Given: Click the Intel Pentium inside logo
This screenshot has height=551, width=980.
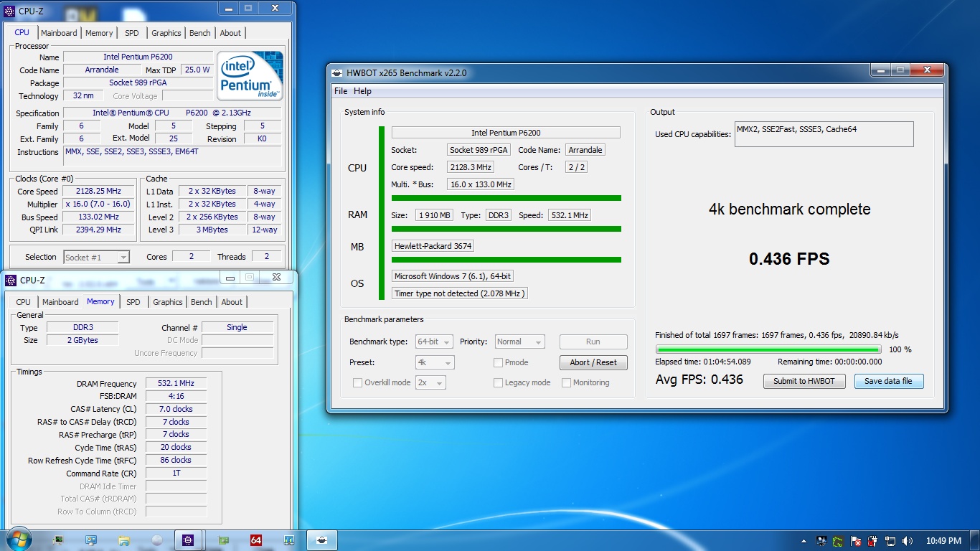Looking at the screenshot, I should point(250,75).
